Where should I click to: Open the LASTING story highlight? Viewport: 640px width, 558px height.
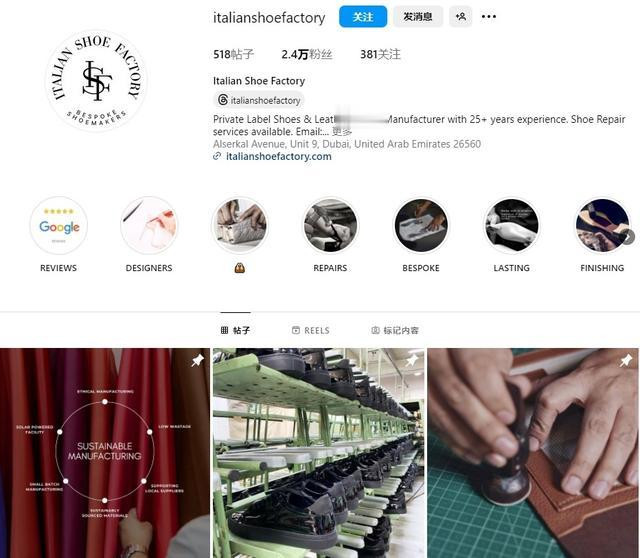tap(511, 226)
